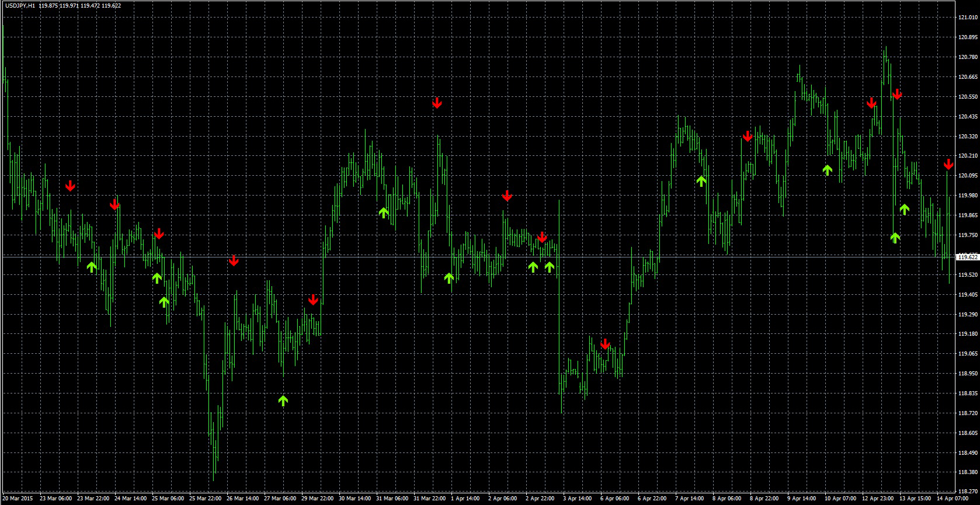
Task: Click the 12 Apr 23:00 time axis label
Action: (878, 499)
